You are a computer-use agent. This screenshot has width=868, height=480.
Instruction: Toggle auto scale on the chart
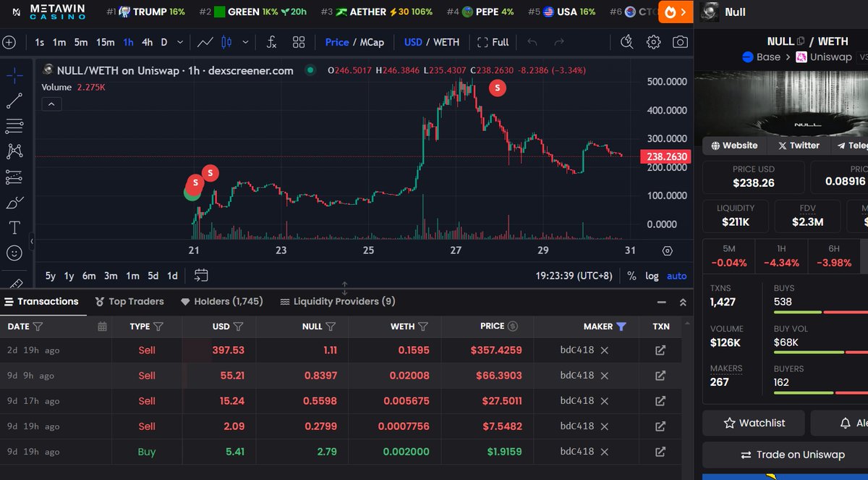(677, 276)
